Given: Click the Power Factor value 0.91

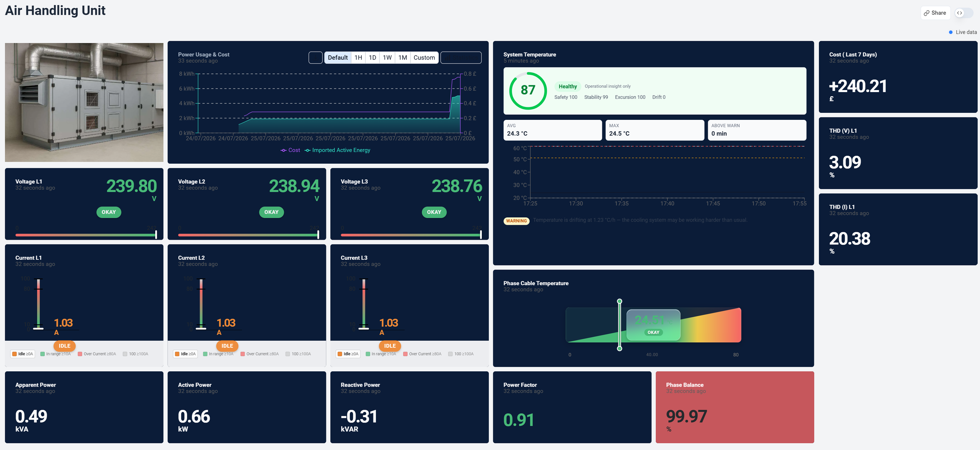Looking at the screenshot, I should [519, 420].
